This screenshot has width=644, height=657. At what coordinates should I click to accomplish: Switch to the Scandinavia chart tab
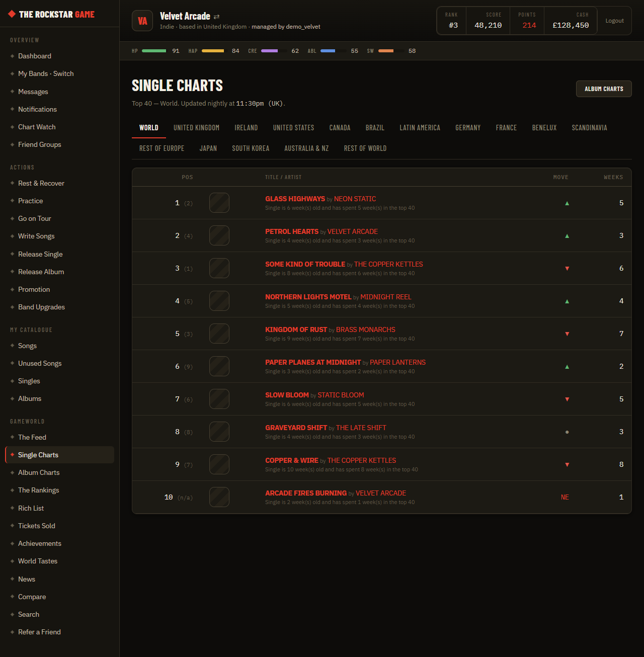(x=589, y=128)
